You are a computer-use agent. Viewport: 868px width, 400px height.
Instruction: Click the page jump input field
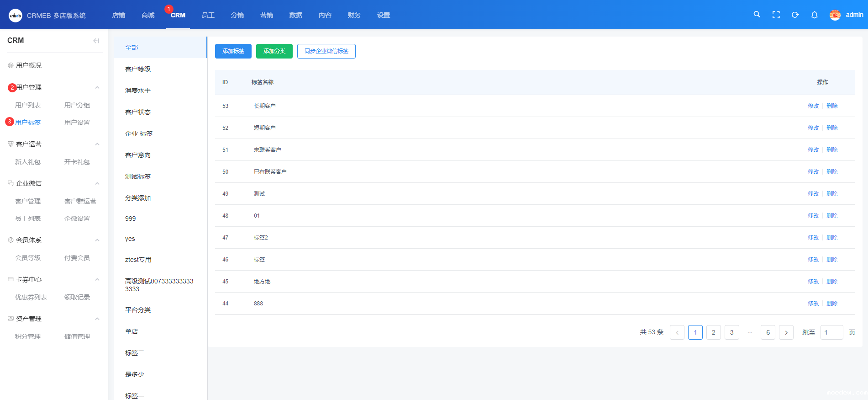click(x=831, y=332)
